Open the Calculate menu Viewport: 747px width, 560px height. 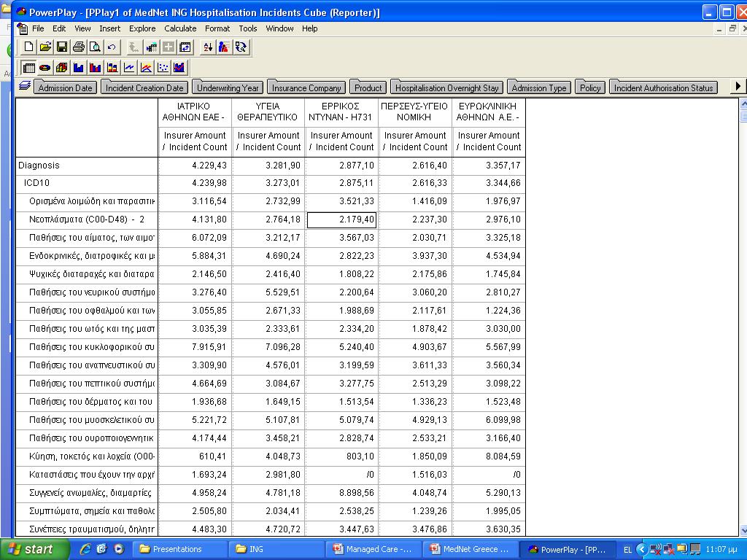pos(180,28)
